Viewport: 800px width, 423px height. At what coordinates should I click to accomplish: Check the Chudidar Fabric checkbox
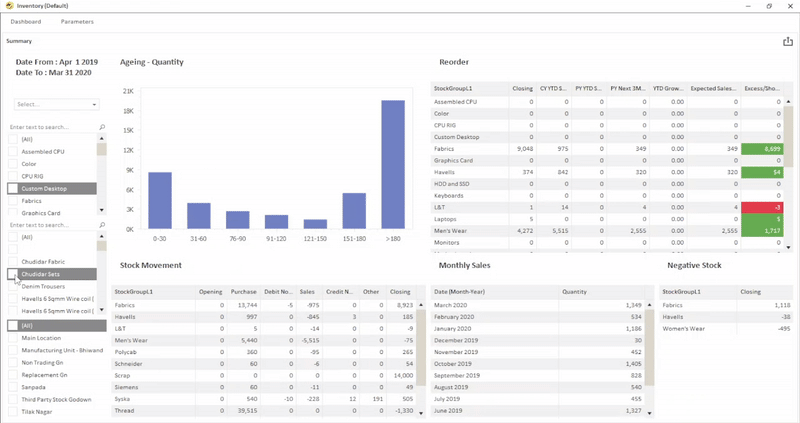coord(13,262)
